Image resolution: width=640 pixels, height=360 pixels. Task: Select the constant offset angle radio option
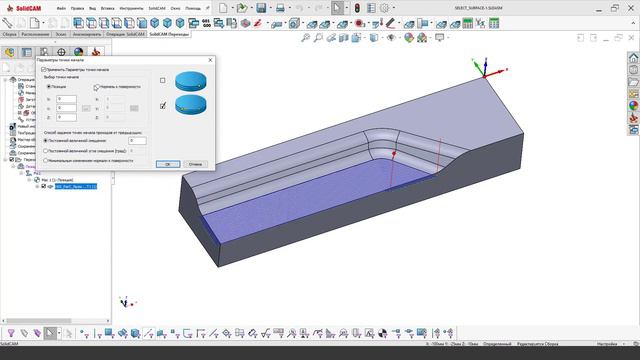46,151
